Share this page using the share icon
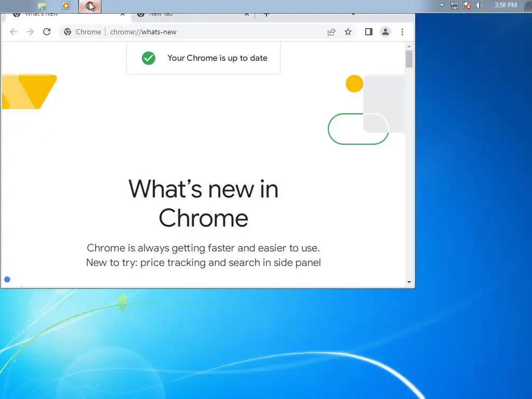The image size is (532, 399). pos(331,32)
